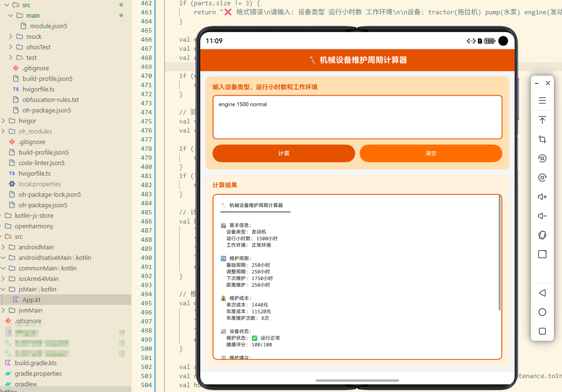This screenshot has width=562, height=392.
Task: Click the emulator square screen-mode icon
Action: point(542,254)
